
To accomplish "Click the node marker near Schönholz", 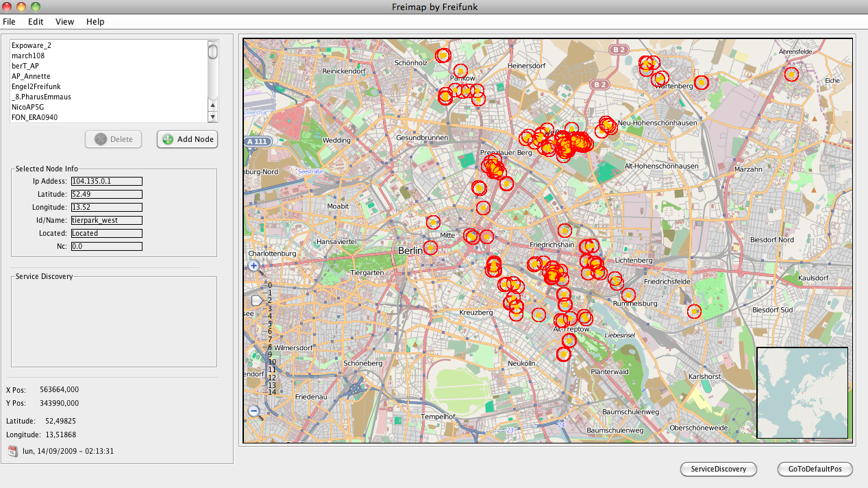I will point(444,55).
